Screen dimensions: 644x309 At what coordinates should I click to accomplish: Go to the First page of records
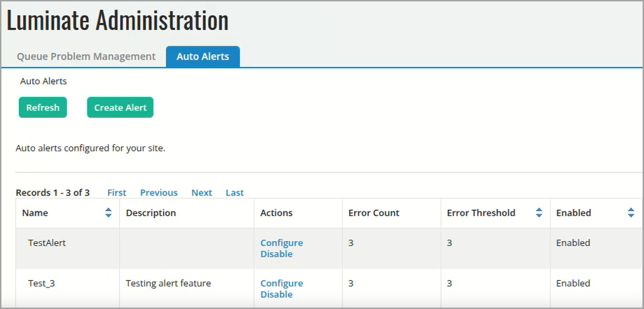click(x=117, y=193)
